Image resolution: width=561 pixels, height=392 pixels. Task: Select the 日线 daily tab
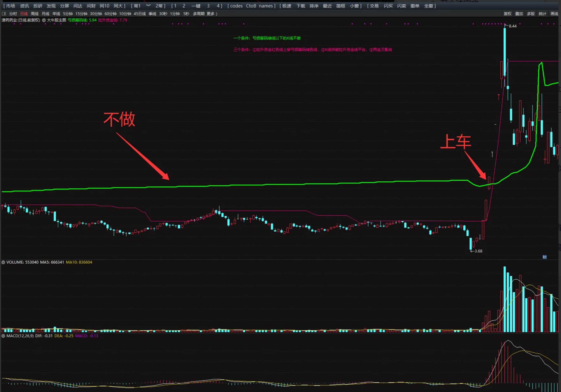[x=24, y=14]
